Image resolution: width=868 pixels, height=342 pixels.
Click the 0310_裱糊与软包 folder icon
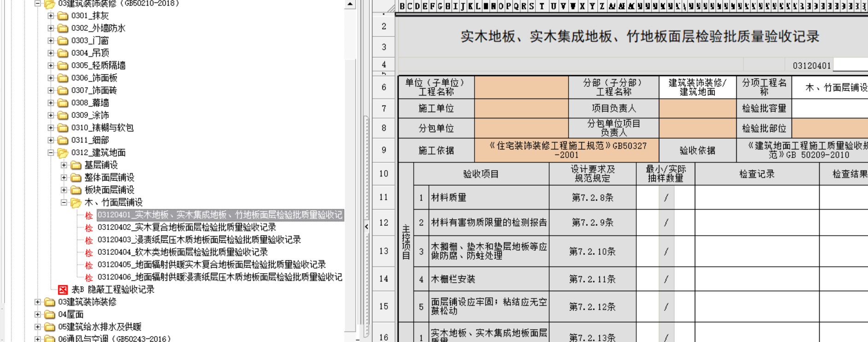click(63, 128)
